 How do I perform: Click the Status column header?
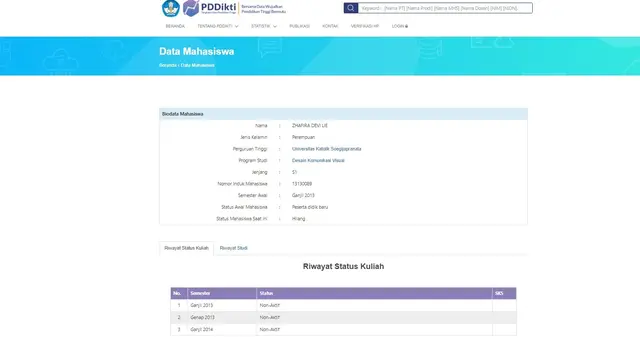(374, 293)
